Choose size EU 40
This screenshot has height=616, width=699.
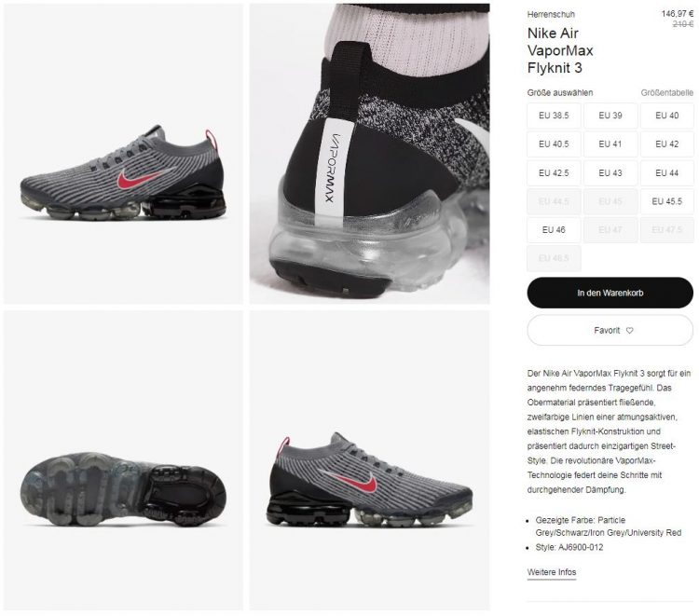[667, 116]
